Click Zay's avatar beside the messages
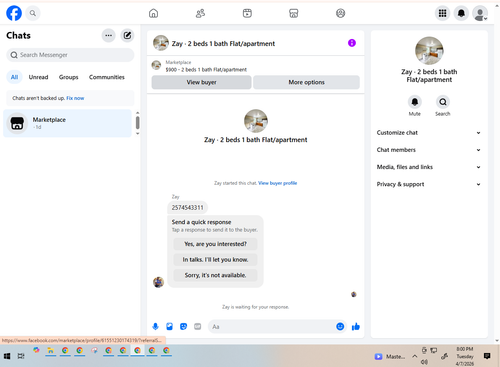The image size is (500, 367). (158, 282)
